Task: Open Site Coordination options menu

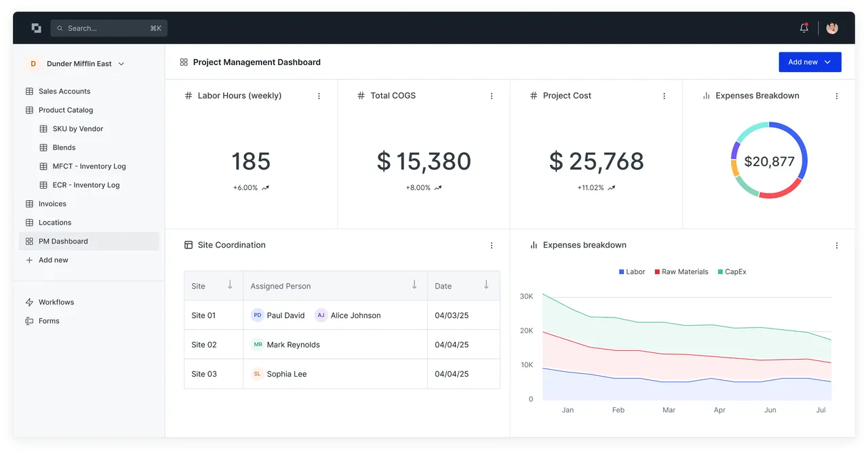Action: tap(492, 246)
